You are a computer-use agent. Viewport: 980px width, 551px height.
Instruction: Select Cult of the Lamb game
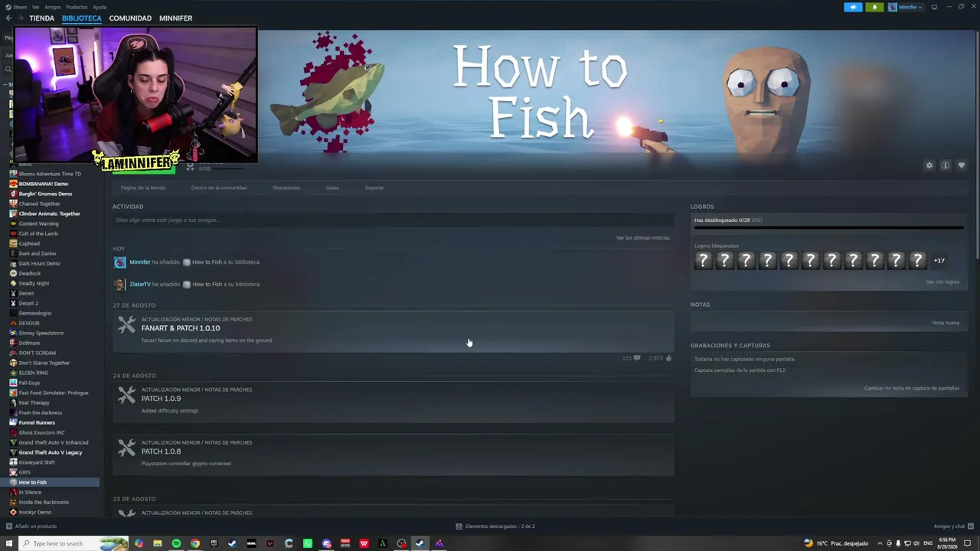pyautogui.click(x=38, y=233)
